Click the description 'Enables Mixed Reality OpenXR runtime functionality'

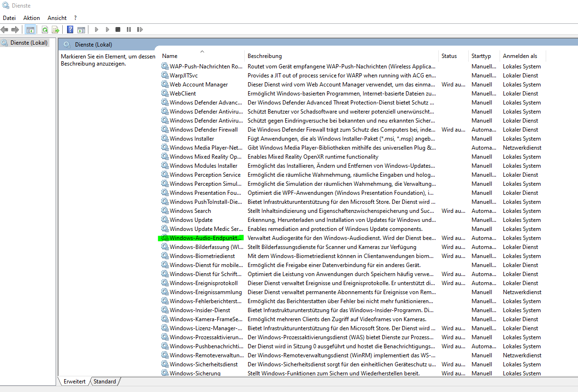coord(313,157)
